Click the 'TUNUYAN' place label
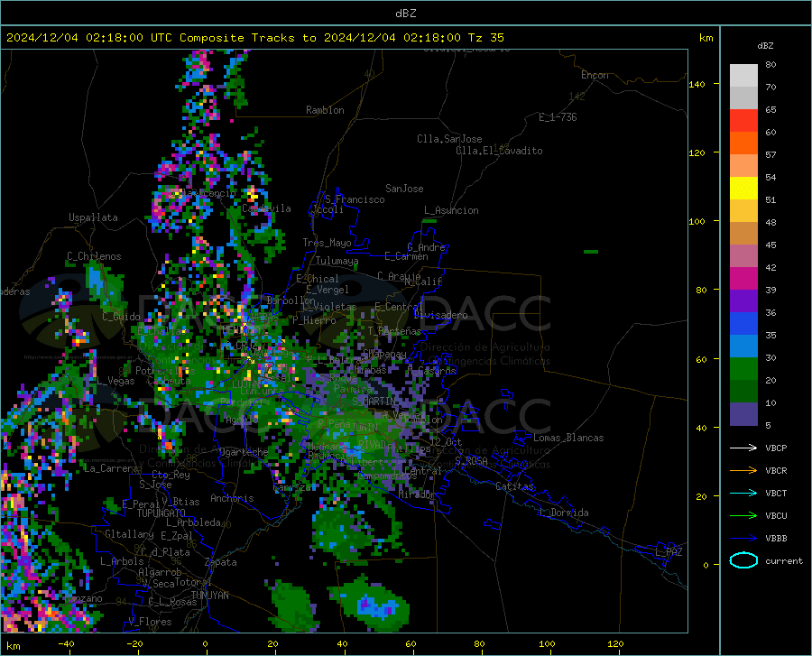Viewport: 812px width, 656px height. coord(209,596)
